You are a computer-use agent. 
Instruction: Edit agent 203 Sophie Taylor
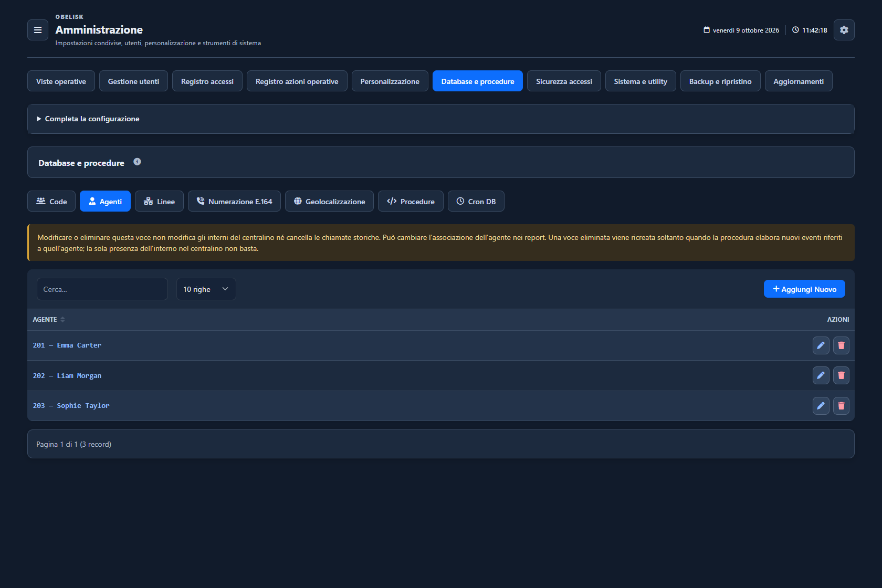tap(821, 406)
